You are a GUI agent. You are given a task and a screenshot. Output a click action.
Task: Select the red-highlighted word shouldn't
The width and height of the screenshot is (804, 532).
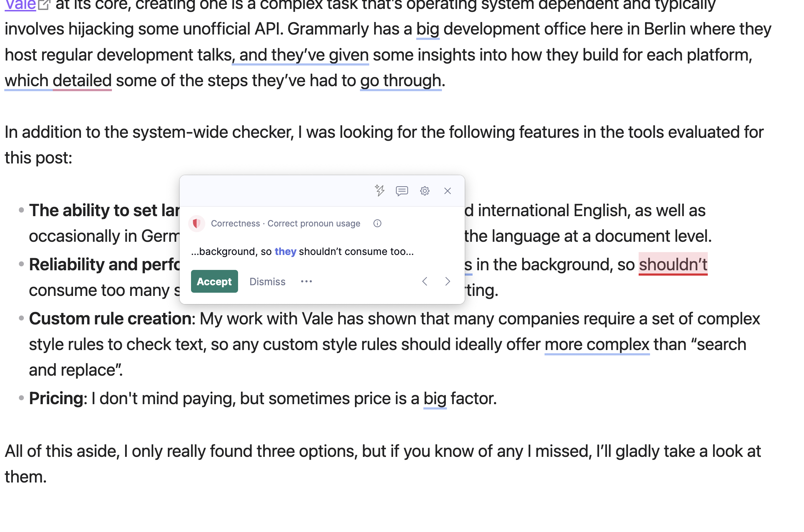674,264
